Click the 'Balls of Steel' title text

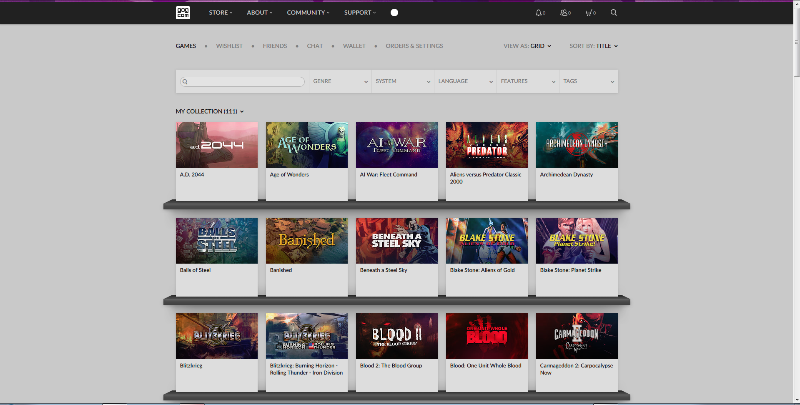(195, 270)
